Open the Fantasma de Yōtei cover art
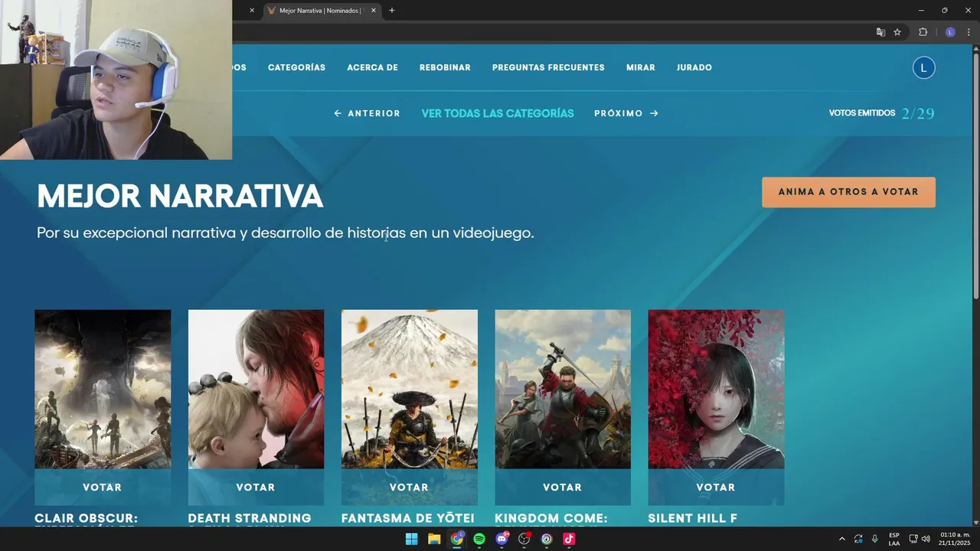 [x=409, y=389]
